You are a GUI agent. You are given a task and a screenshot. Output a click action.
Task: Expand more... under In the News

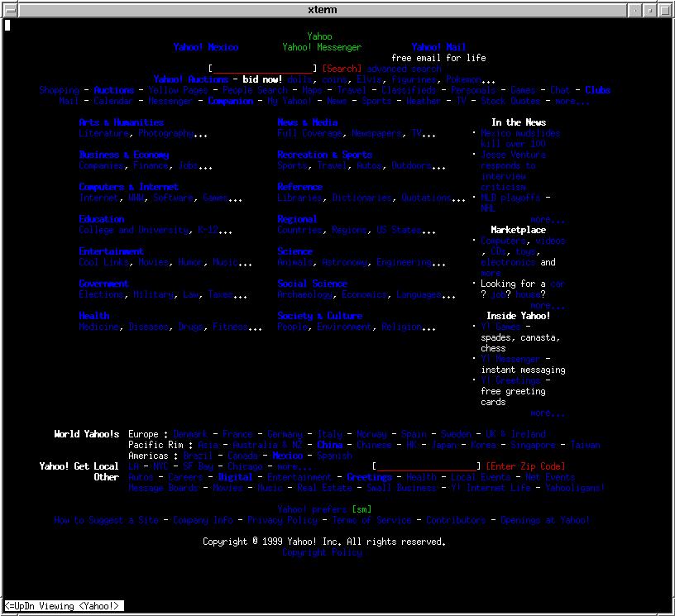(x=548, y=220)
